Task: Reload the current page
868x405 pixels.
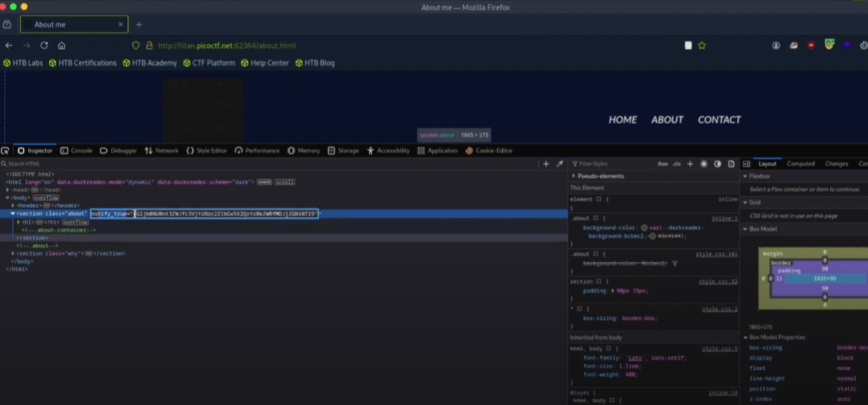Action: pos(44,46)
